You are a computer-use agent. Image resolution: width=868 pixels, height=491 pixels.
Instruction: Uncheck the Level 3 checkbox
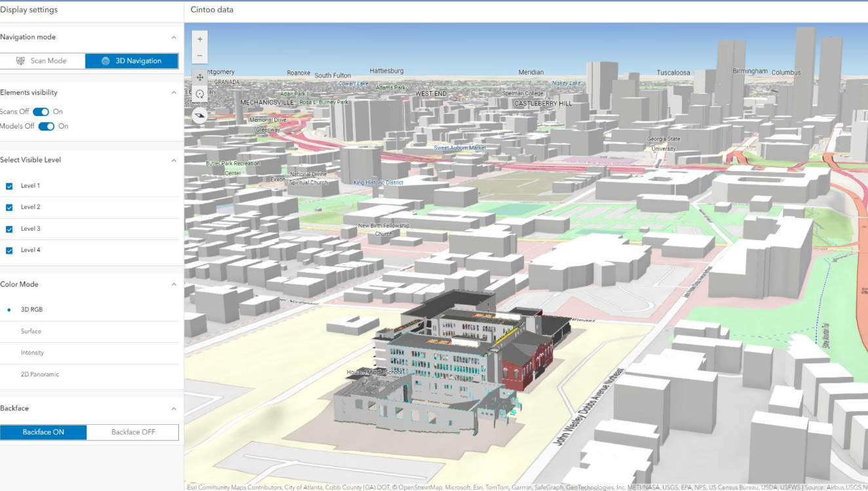(x=9, y=229)
